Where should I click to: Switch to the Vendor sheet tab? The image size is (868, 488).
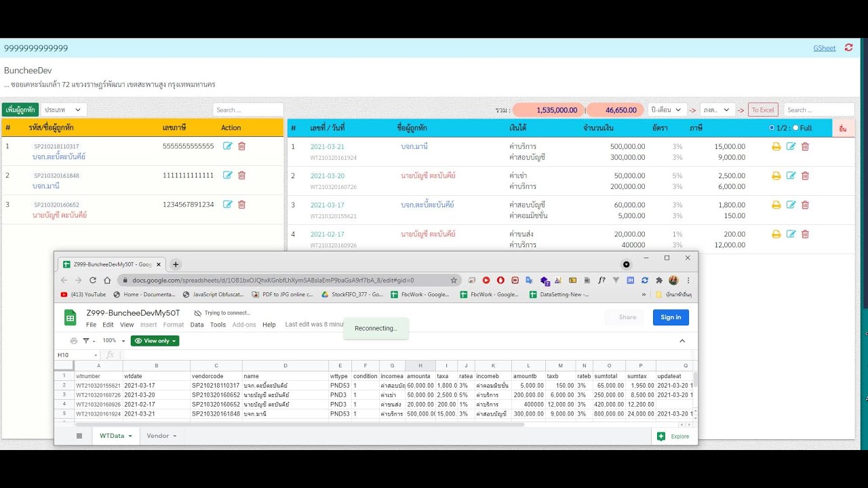(161, 436)
